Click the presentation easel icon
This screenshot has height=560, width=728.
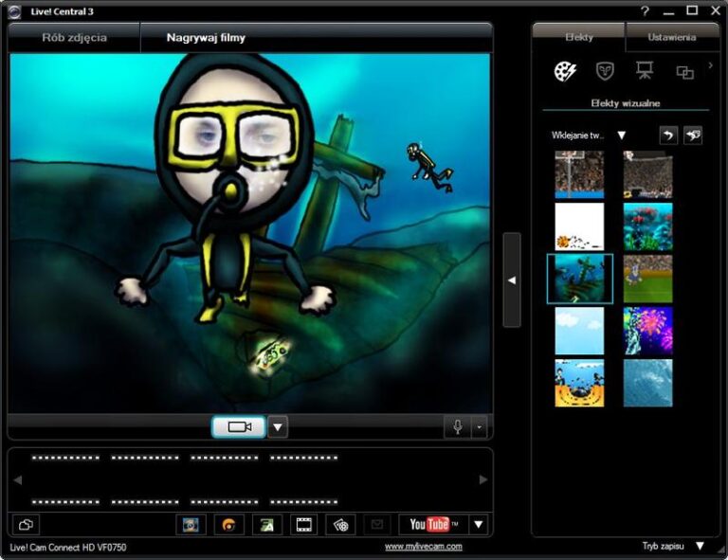(x=645, y=72)
